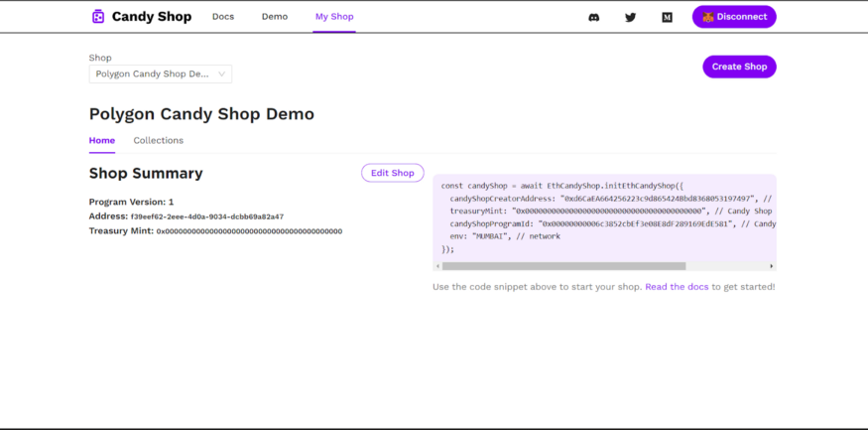Click the Shop Summary heading
The height and width of the screenshot is (430, 868).
pyautogui.click(x=146, y=174)
